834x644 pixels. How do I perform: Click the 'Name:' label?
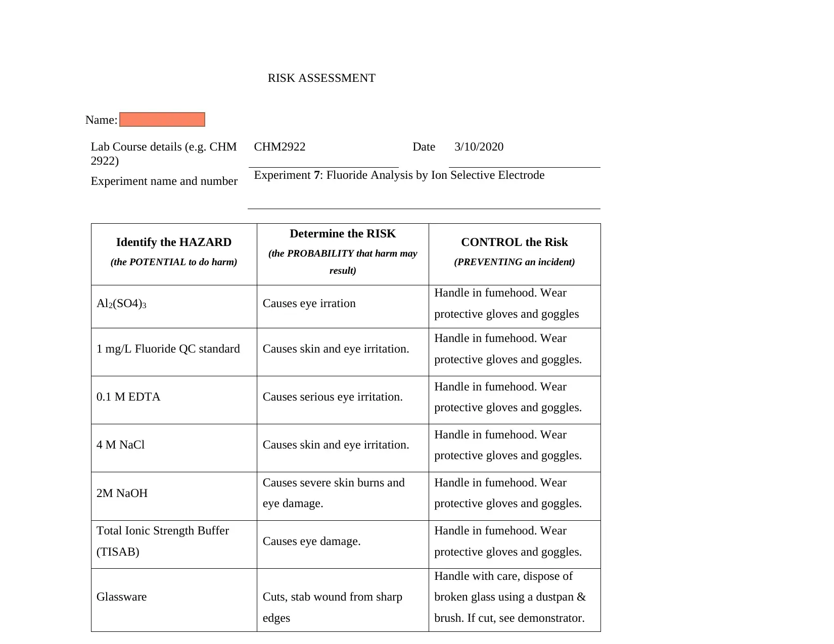pyautogui.click(x=101, y=120)
